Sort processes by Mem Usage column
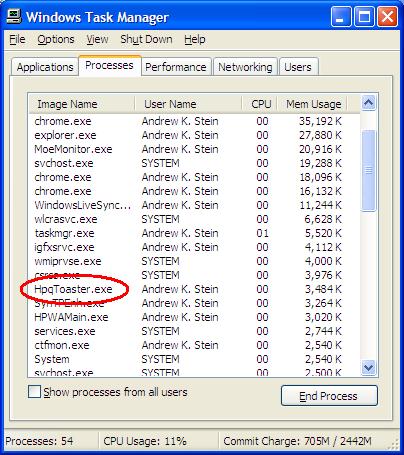 click(x=313, y=104)
